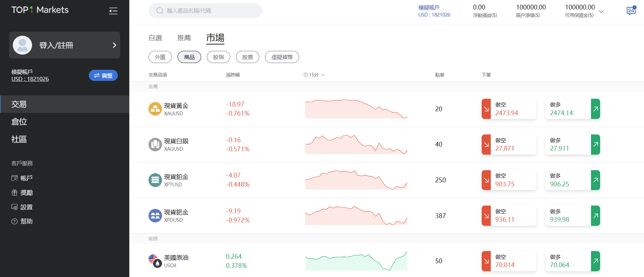Click buy arrow icon for XAUUSD
This screenshot has height=277, width=644.
[x=595, y=109]
